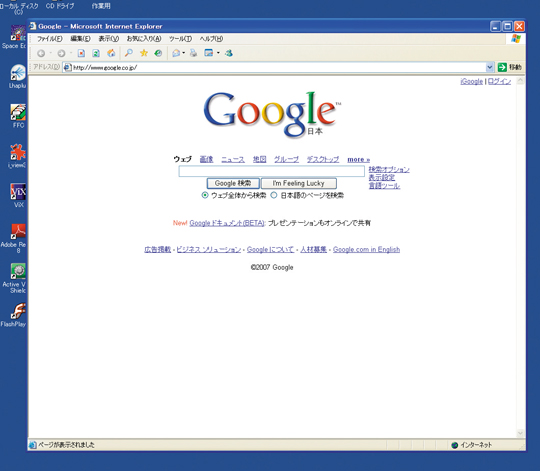
Task: Open 検索オプション link
Action: tap(389, 169)
